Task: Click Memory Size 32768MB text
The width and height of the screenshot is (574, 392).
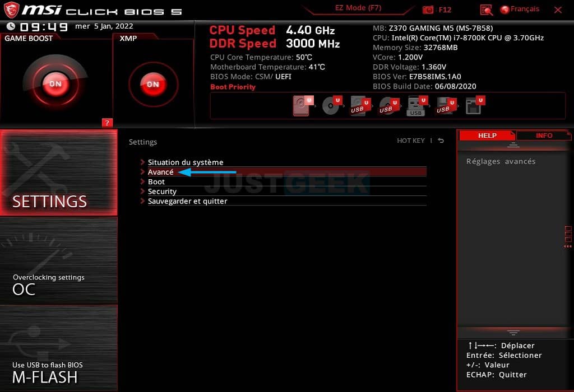Action: pyautogui.click(x=415, y=48)
